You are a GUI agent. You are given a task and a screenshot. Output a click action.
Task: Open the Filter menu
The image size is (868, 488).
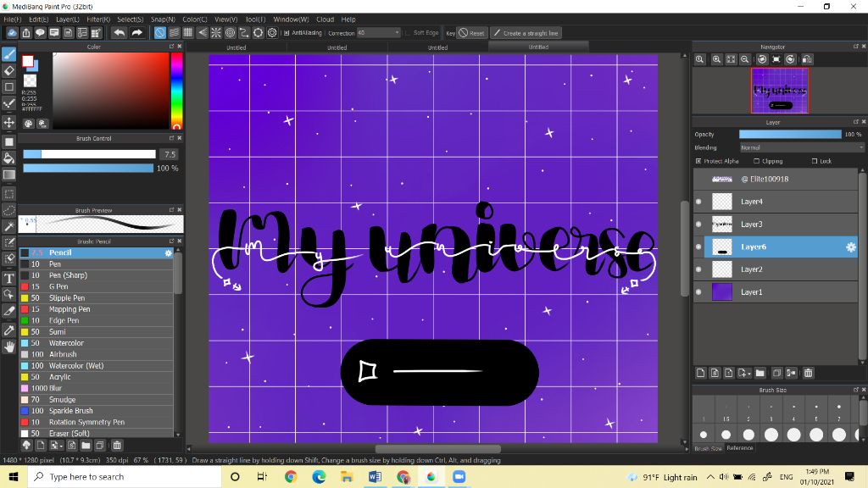(98, 19)
